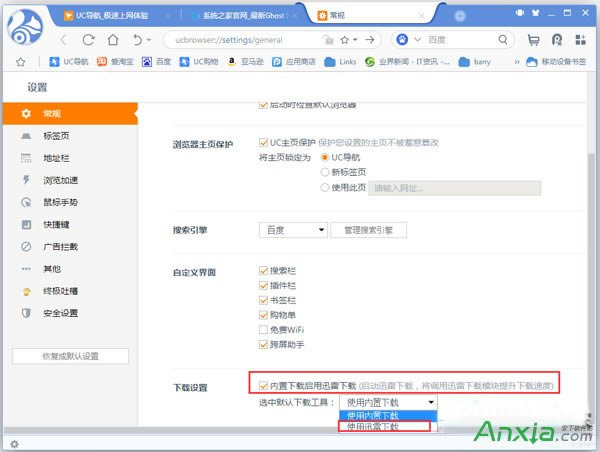Toggle the 免费WiFi checkbox

click(x=264, y=329)
